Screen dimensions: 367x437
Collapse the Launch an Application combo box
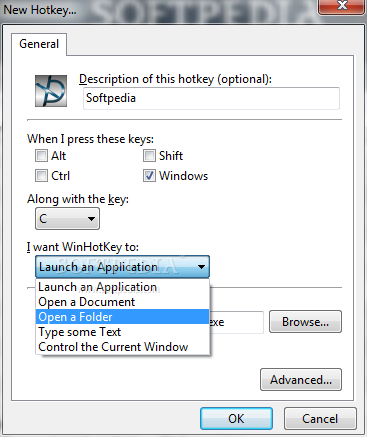(122, 267)
